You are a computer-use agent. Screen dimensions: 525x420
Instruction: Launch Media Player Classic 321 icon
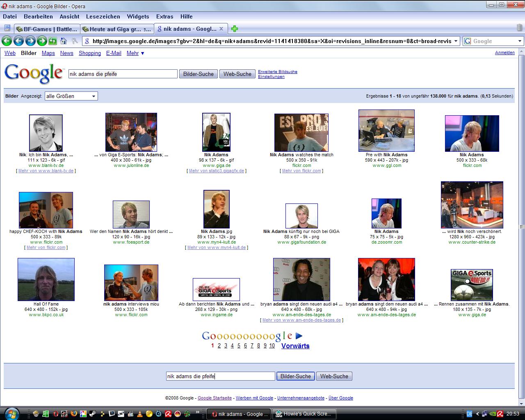130,414
